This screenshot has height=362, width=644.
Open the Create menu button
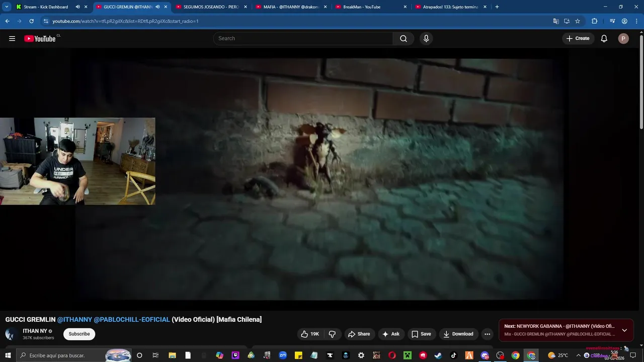point(578,38)
